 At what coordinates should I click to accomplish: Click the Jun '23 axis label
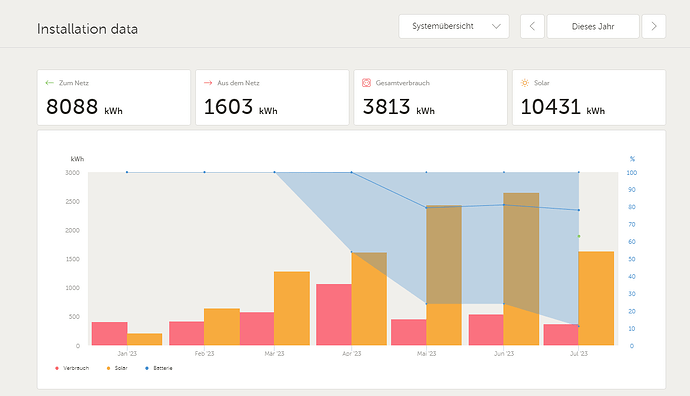[x=504, y=353]
